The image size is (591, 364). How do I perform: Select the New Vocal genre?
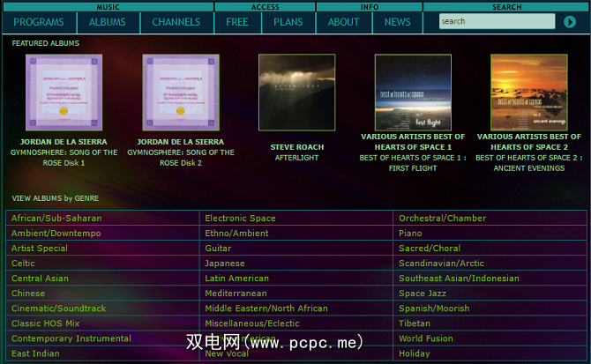point(227,353)
